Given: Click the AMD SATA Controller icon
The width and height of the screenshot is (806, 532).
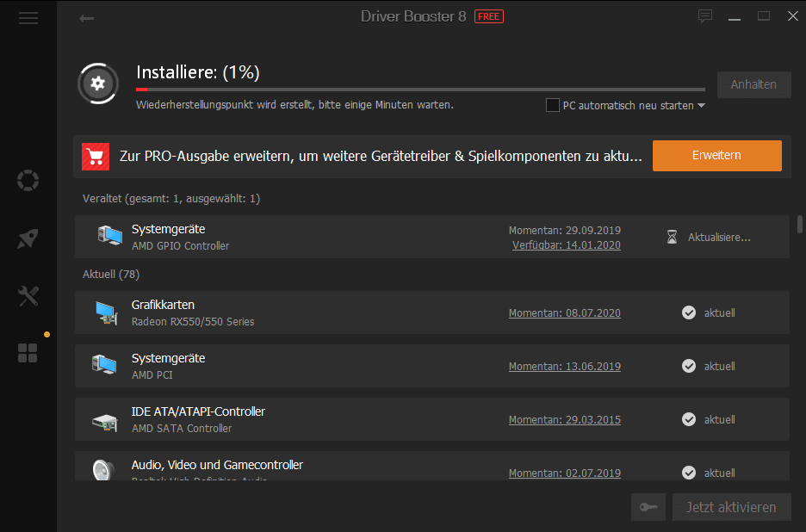Looking at the screenshot, I should [105, 422].
